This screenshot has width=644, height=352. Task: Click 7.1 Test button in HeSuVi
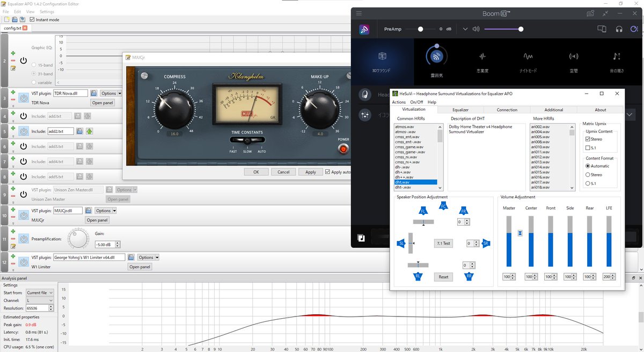(443, 243)
